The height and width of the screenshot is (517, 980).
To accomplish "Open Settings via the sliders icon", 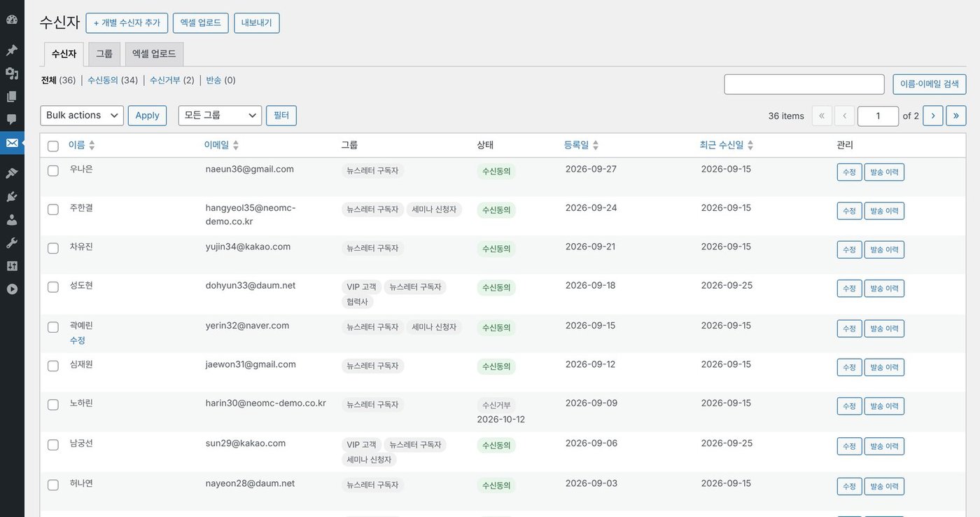I will click(12, 266).
